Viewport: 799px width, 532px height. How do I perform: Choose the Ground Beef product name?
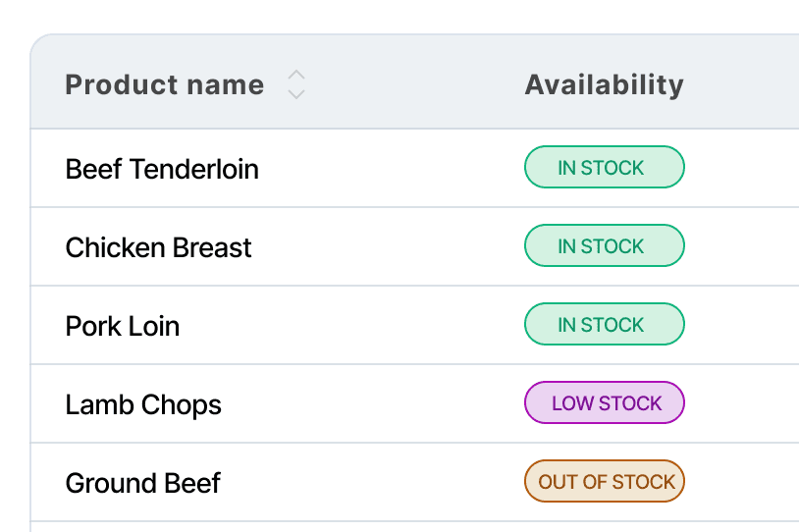(143, 483)
